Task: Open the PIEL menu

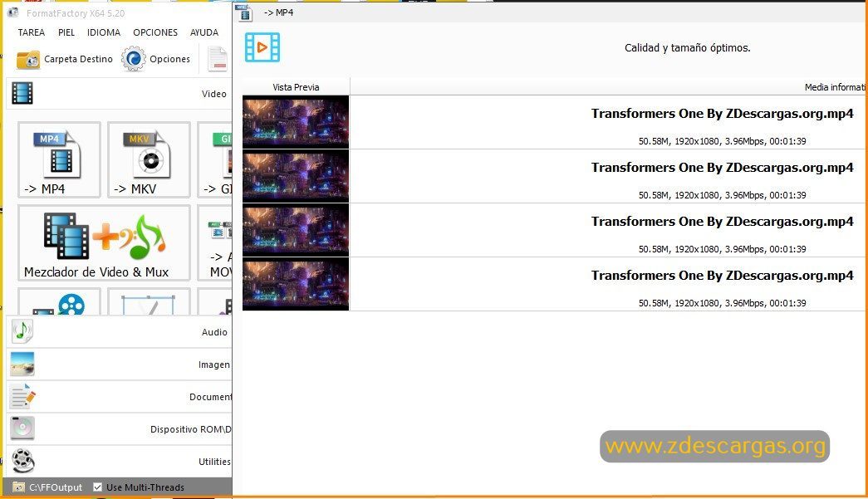Action: click(x=66, y=32)
